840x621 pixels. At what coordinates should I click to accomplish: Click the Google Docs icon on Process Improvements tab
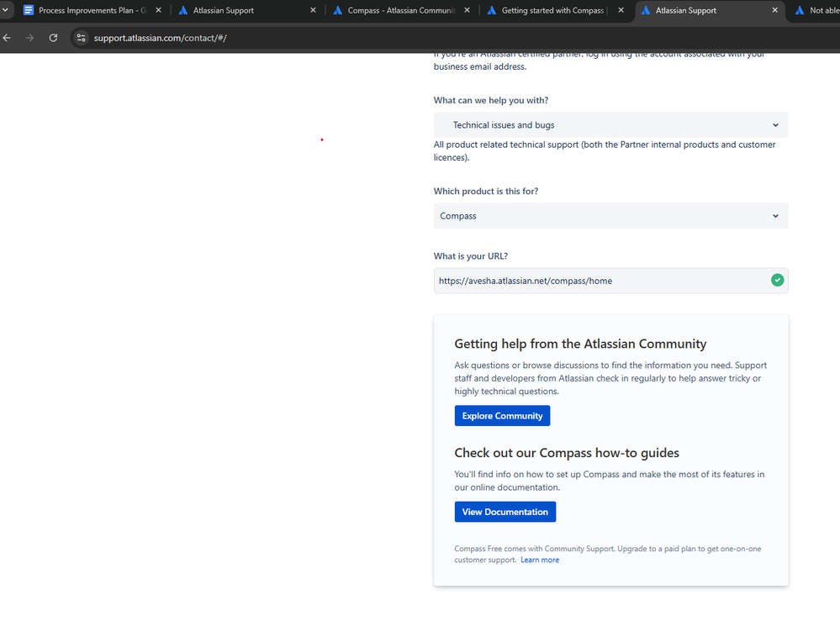click(x=29, y=10)
